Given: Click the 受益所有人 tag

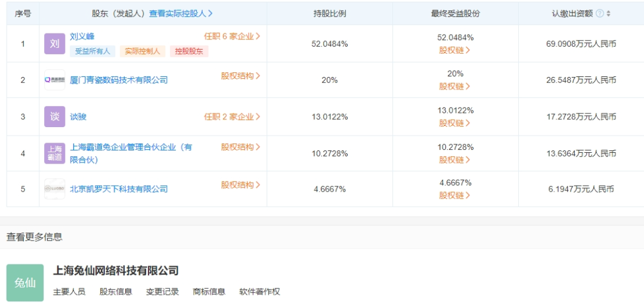Looking at the screenshot, I should point(92,51).
